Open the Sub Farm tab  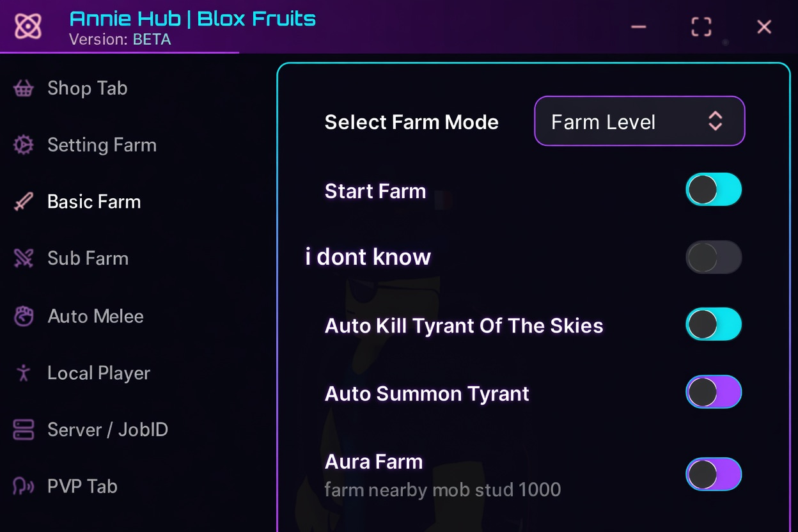(88, 258)
